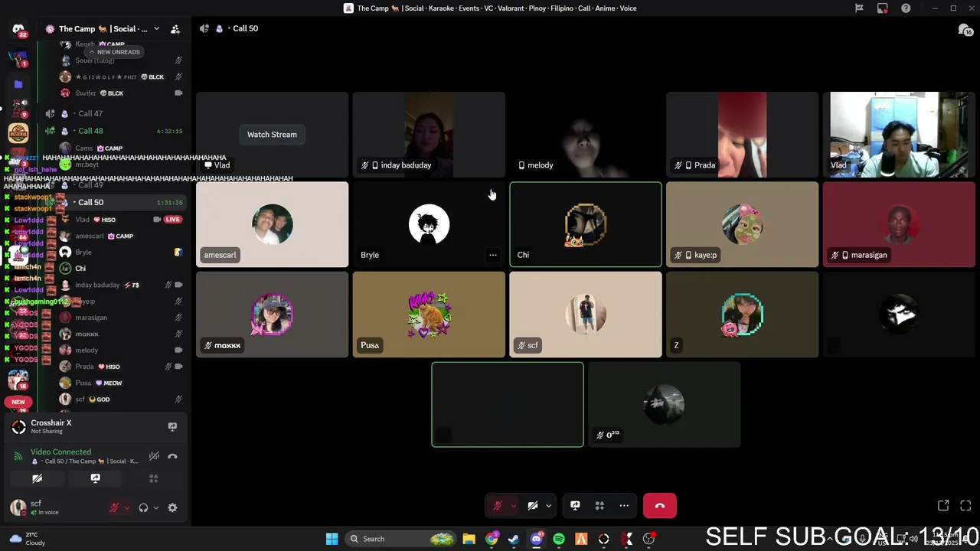Open more call options ellipsis

624,506
